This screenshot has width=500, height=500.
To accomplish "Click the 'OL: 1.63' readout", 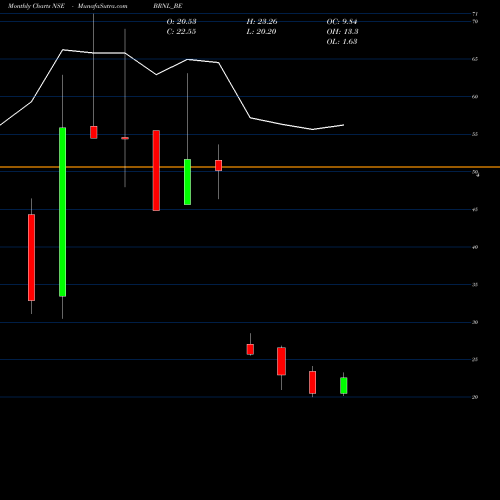I will (342, 42).
